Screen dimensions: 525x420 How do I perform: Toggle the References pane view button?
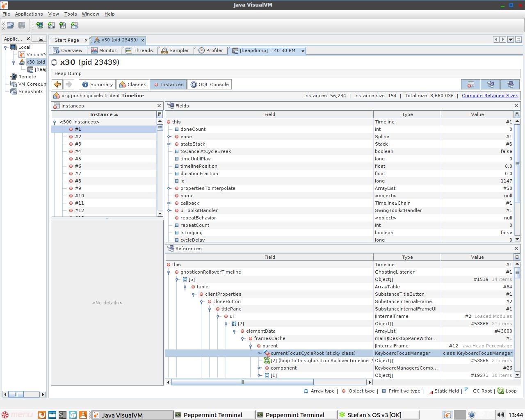click(510, 84)
